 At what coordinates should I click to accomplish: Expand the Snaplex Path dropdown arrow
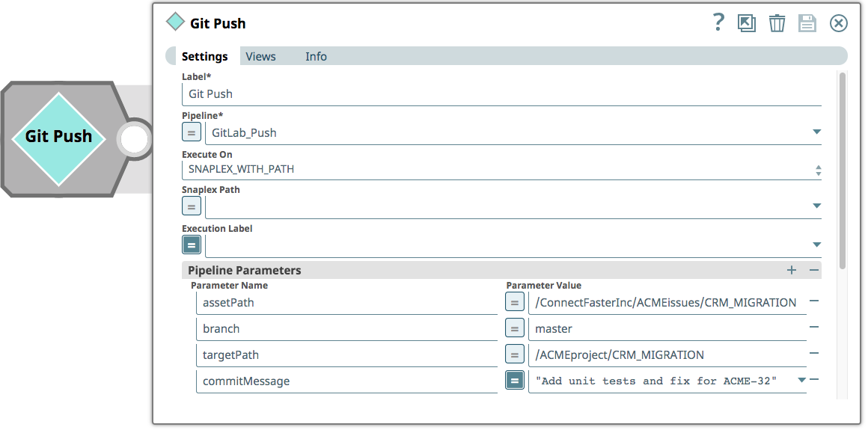point(816,206)
